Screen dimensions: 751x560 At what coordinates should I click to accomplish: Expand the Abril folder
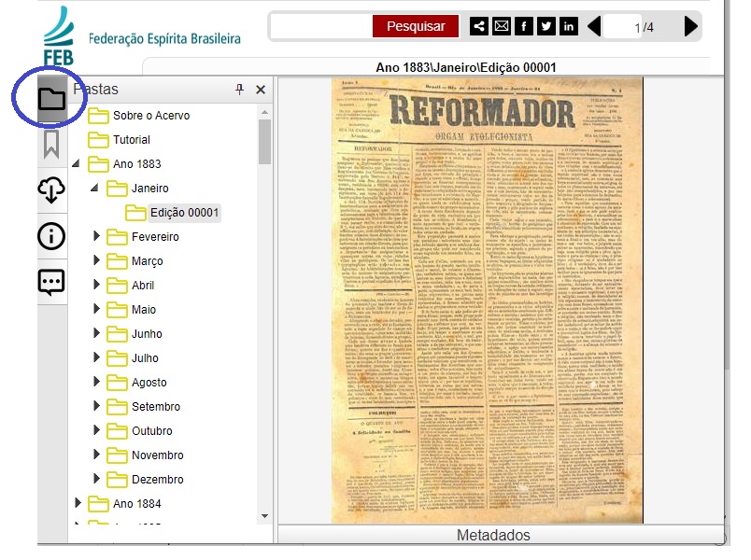coord(96,285)
